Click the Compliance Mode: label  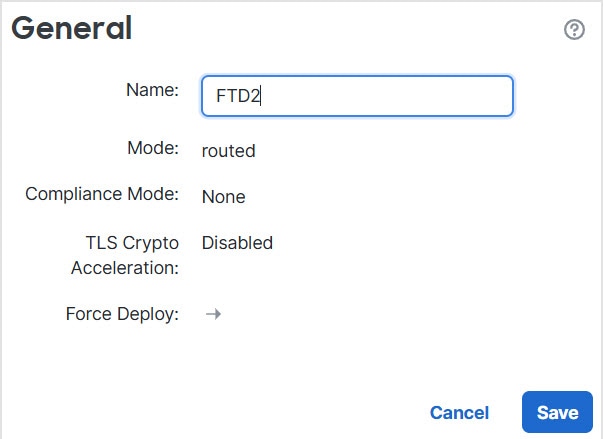tap(102, 194)
